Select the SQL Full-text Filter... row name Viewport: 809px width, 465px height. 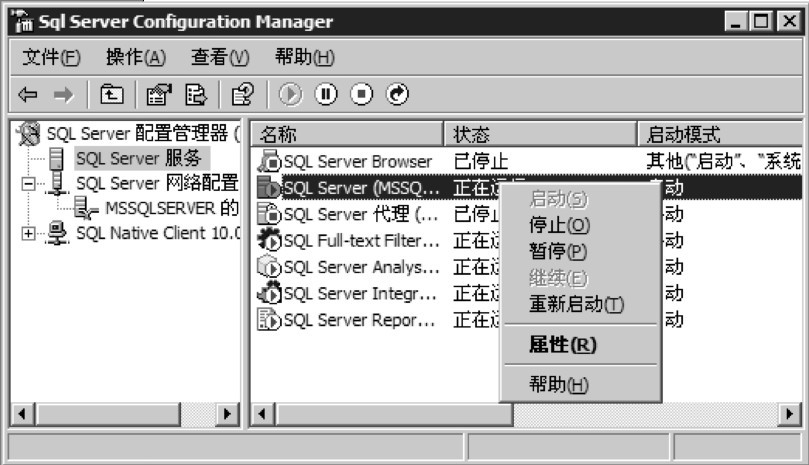(x=362, y=240)
